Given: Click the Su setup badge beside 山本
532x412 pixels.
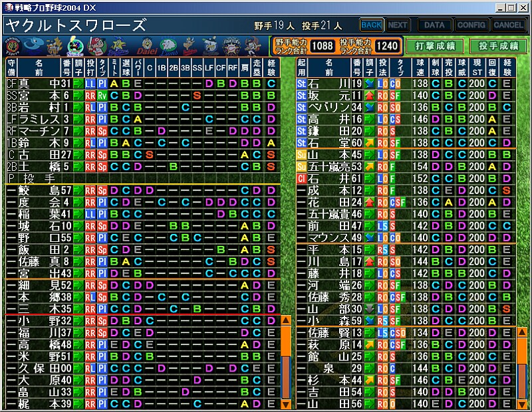Looking at the screenshot, I should tap(301, 155).
